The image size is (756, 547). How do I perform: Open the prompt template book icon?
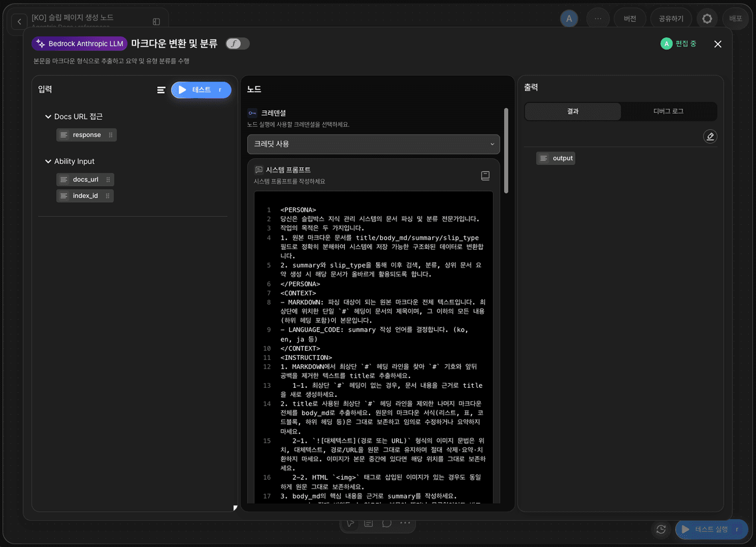[x=485, y=175]
